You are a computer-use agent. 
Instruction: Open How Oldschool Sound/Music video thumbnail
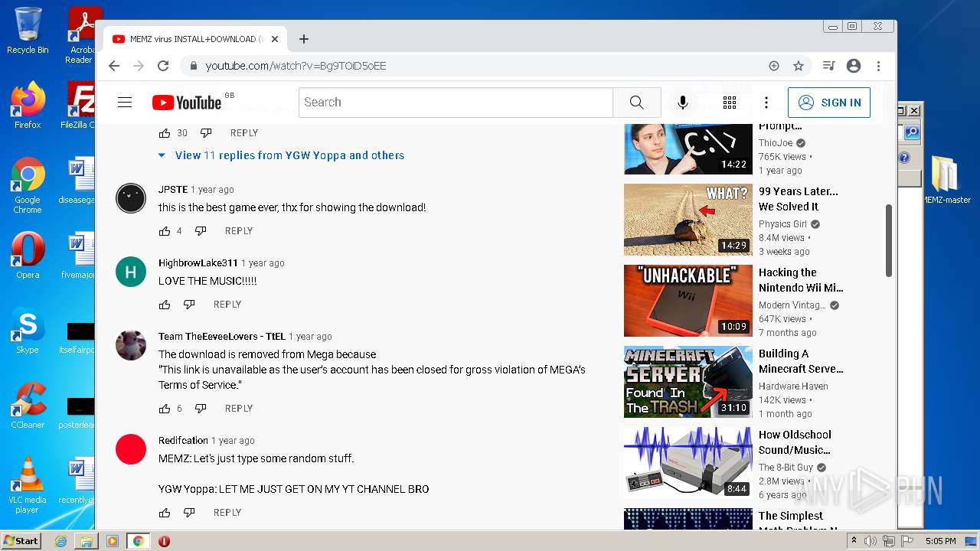tap(688, 463)
